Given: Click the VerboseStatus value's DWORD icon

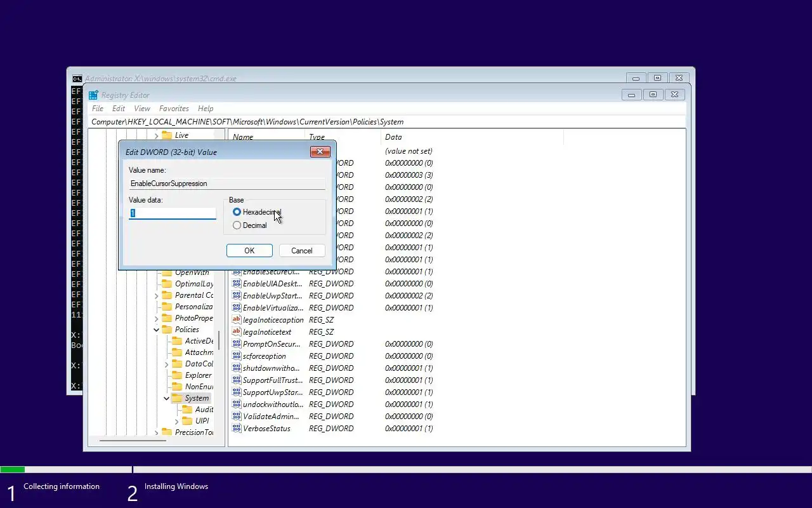Looking at the screenshot, I should (237, 429).
